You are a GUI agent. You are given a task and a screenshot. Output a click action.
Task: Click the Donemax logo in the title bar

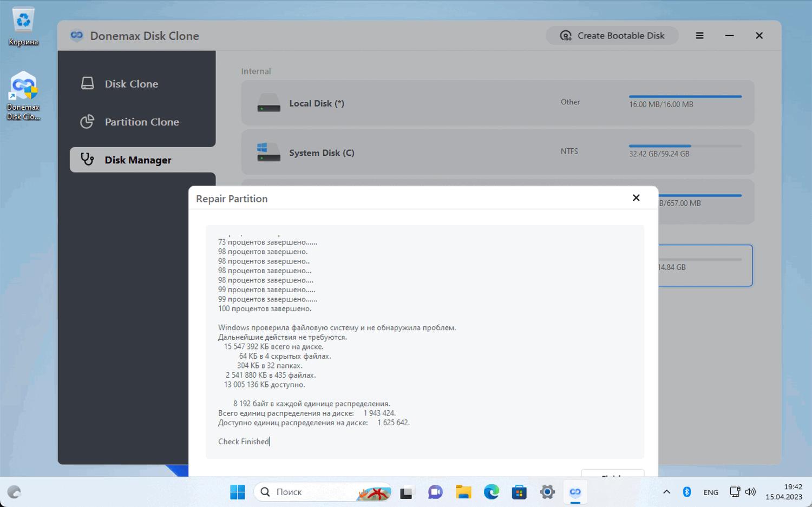click(x=77, y=36)
